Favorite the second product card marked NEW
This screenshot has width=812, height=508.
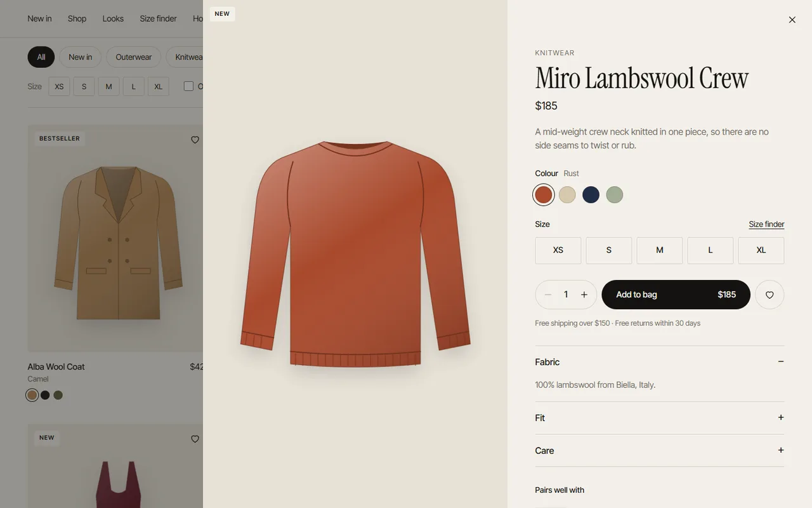[x=195, y=439]
